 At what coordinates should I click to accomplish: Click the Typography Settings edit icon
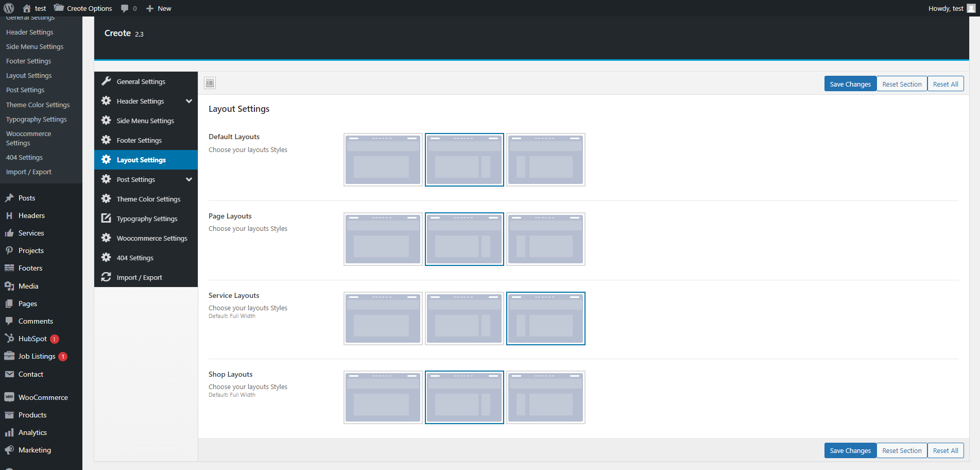[106, 219]
